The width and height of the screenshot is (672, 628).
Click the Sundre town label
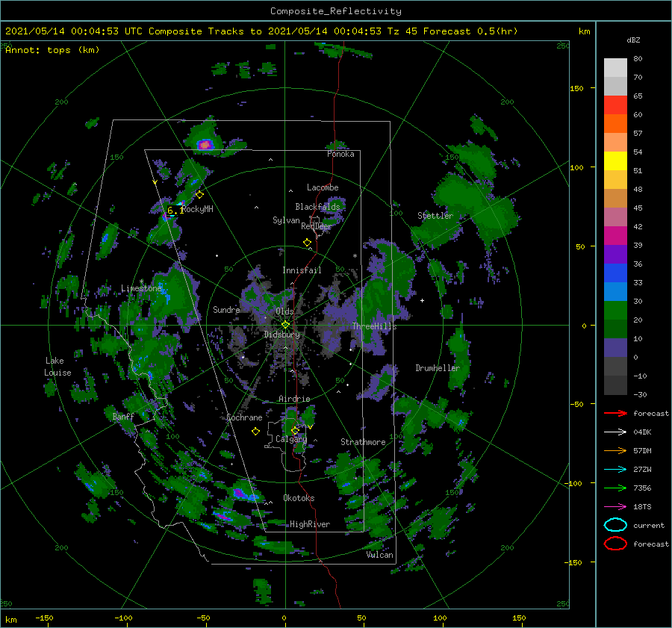(x=226, y=309)
